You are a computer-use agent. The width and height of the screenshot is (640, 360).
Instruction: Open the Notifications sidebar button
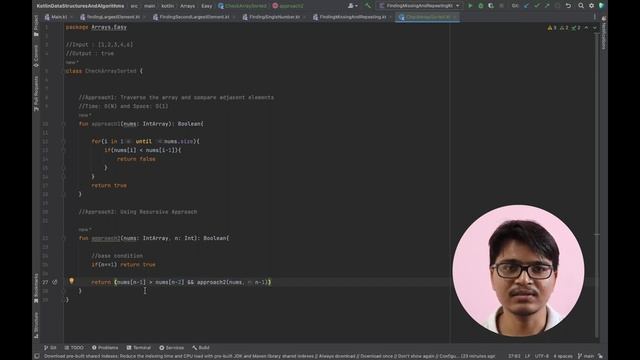point(603,33)
